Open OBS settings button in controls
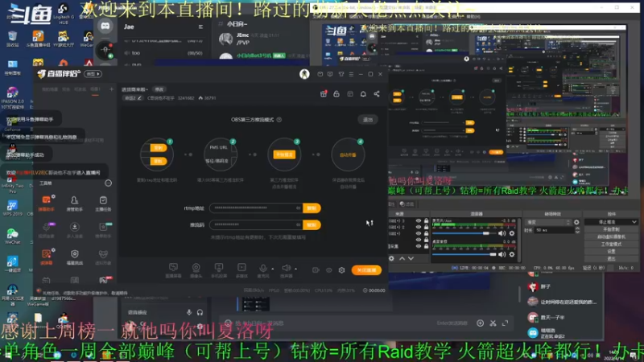The width and height of the screenshot is (644, 362). pos(611,251)
